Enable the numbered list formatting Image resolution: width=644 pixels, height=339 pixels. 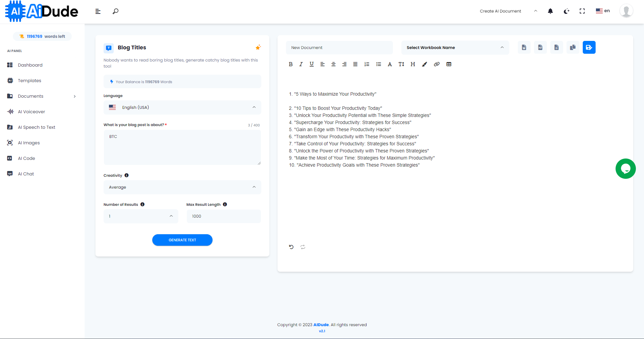pyautogui.click(x=367, y=64)
